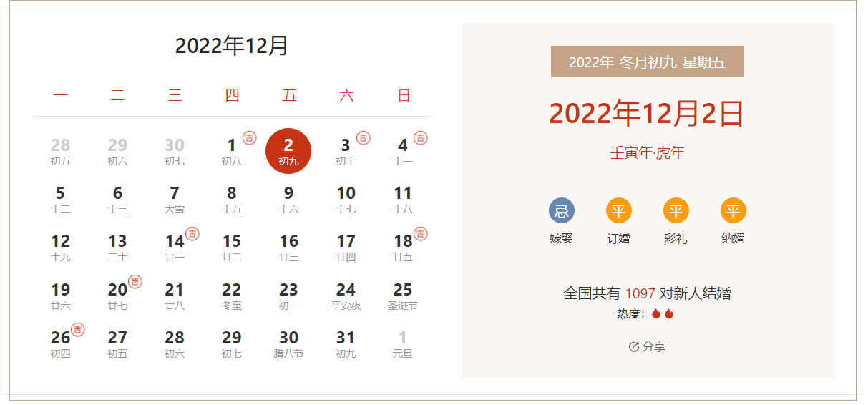Click the 吉 badge on December 1
The height and width of the screenshot is (405, 868).
click(x=250, y=137)
